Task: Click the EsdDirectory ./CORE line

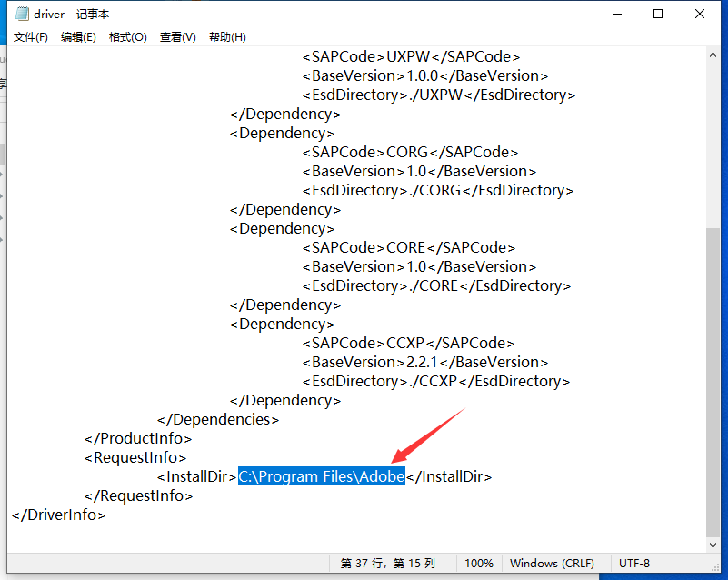Action: click(x=436, y=285)
